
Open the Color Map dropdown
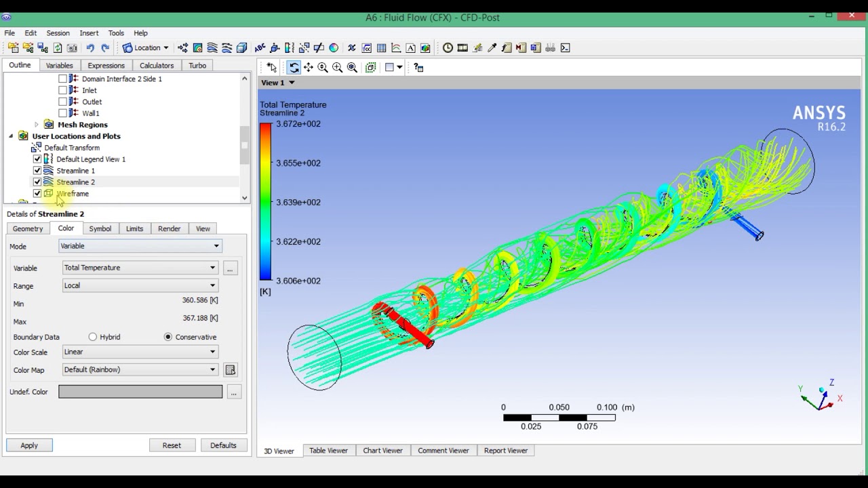[140, 369]
